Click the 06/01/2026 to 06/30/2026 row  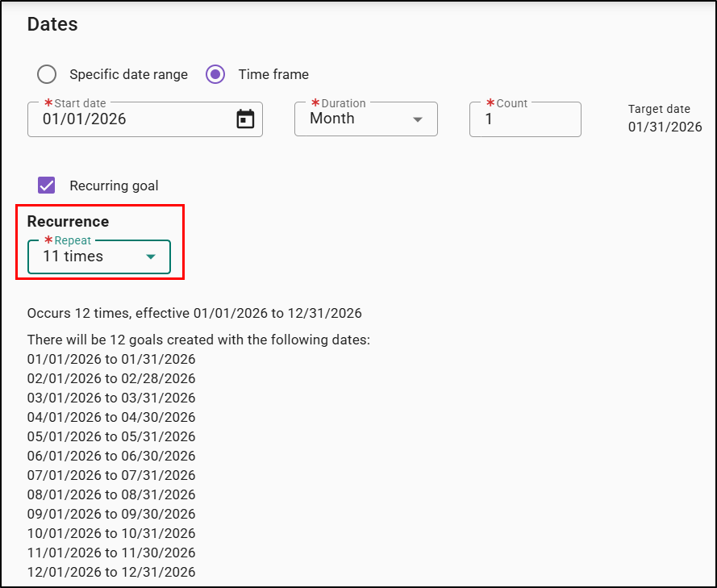pos(111,456)
